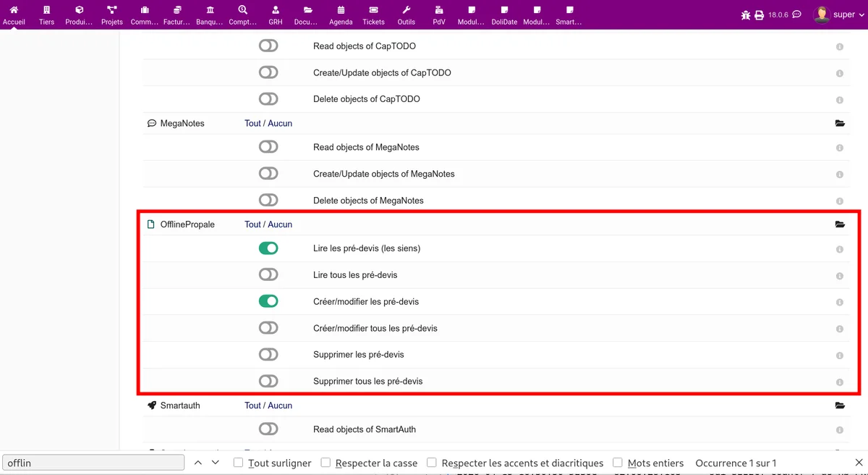Go to previous find occurrence arrow
The height and width of the screenshot is (475, 868).
(x=198, y=463)
